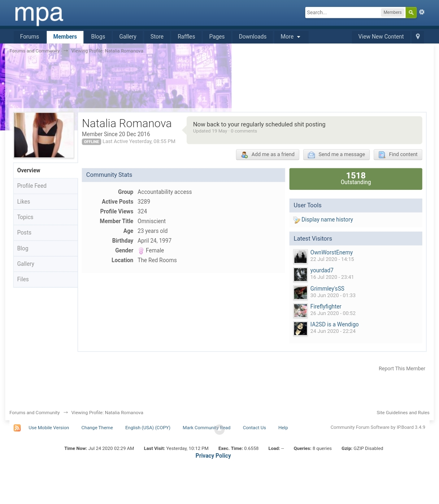Click top breadcrumb Forums and Community
The image size is (439, 504).
tap(35, 51)
